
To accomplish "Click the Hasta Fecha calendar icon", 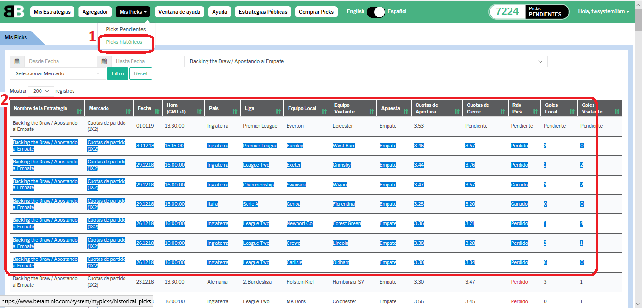I will pos(104,61).
